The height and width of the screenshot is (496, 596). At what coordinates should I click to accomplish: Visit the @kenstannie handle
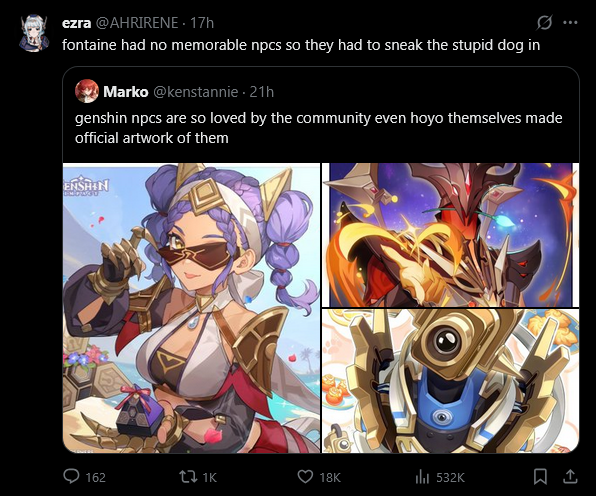[195, 92]
